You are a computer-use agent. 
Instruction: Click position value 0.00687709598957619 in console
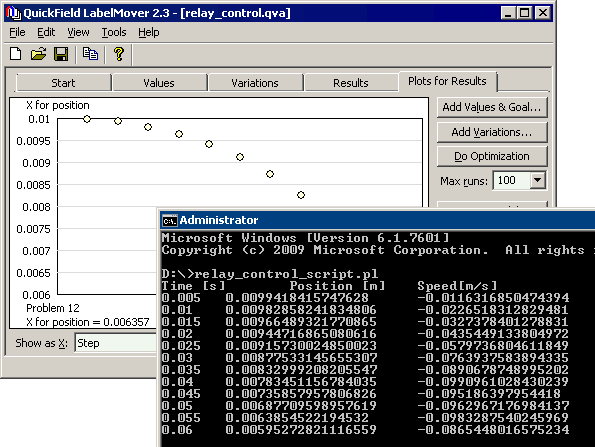click(x=301, y=406)
